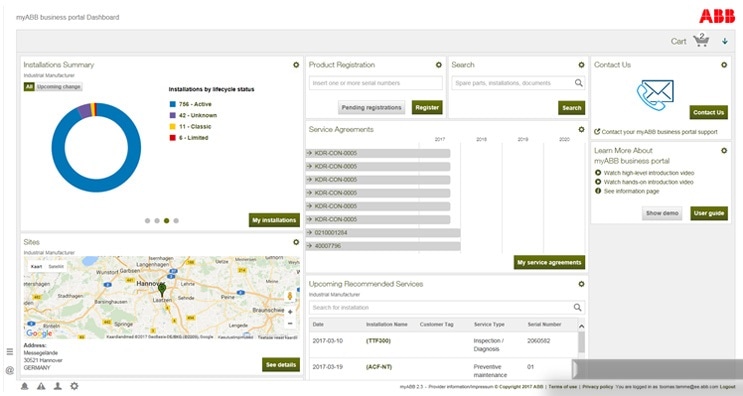
Task: Open Product Registration widget settings gear
Action: pyautogui.click(x=439, y=65)
